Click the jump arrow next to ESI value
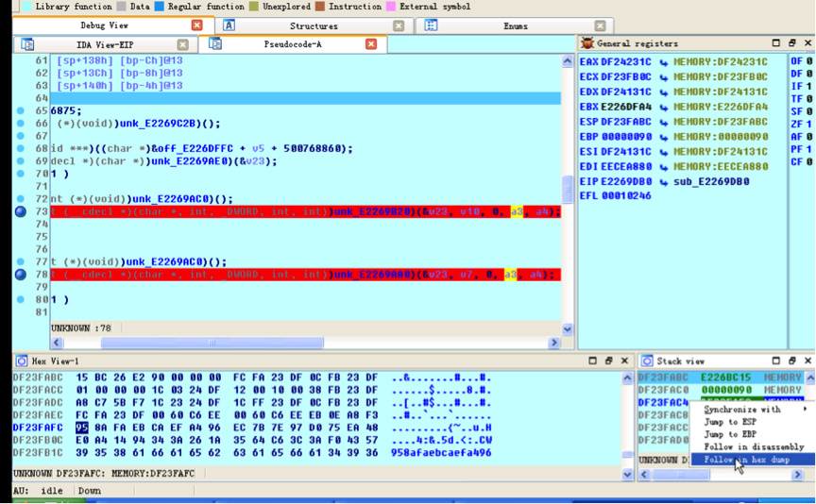Screen dimensions: 816x504 (x=664, y=152)
